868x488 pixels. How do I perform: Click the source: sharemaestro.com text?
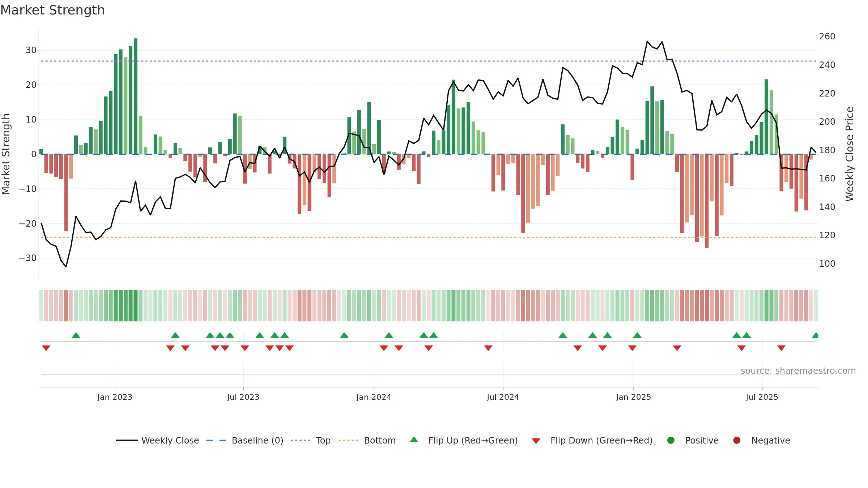tap(798, 371)
